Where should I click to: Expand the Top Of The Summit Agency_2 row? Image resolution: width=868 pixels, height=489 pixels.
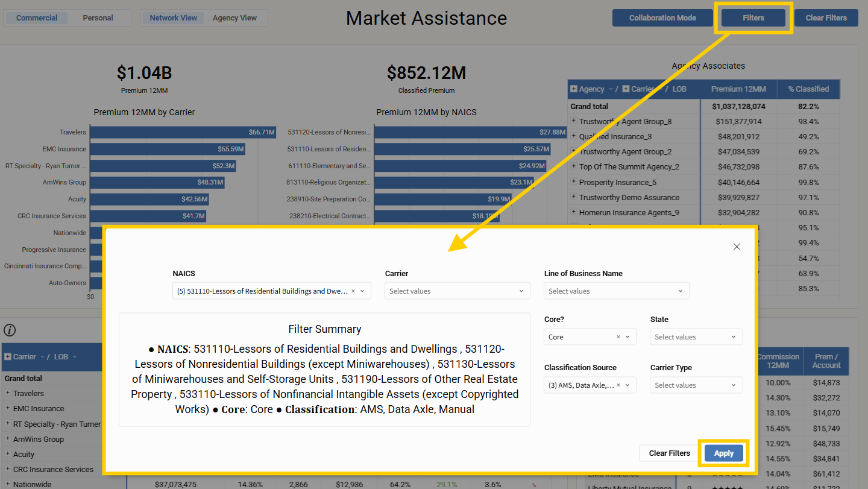point(574,166)
